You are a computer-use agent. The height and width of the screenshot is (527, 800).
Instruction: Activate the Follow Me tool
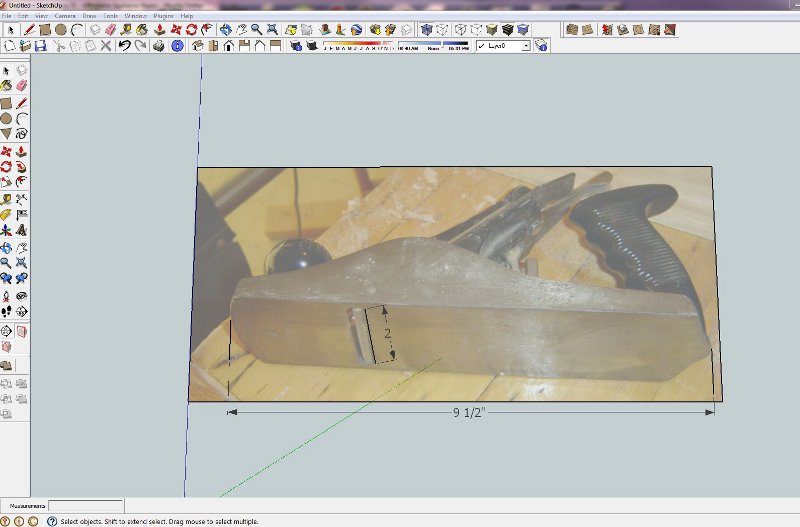click(x=21, y=166)
